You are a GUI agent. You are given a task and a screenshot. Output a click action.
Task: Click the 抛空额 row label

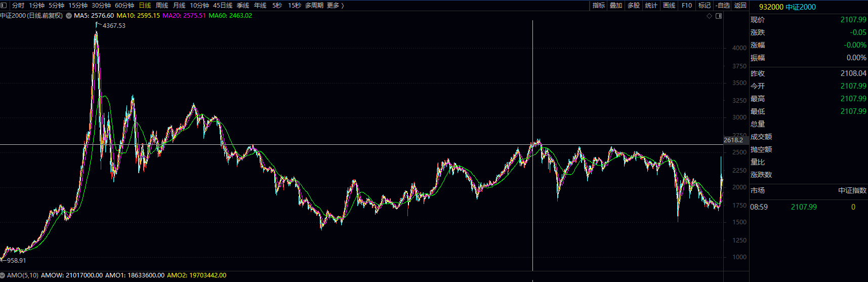coord(761,149)
